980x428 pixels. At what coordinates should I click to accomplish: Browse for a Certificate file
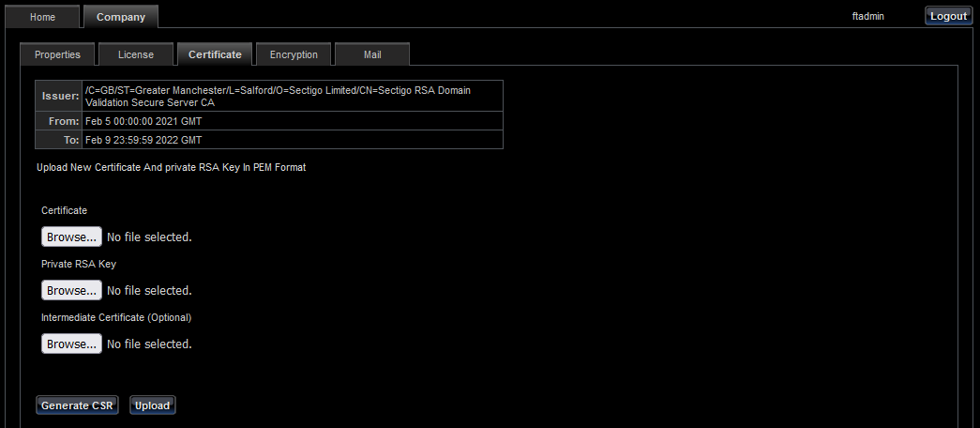(x=71, y=237)
